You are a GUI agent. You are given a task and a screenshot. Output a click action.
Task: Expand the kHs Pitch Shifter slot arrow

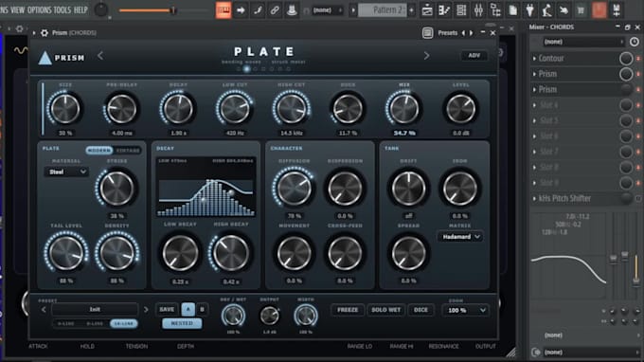(534, 198)
